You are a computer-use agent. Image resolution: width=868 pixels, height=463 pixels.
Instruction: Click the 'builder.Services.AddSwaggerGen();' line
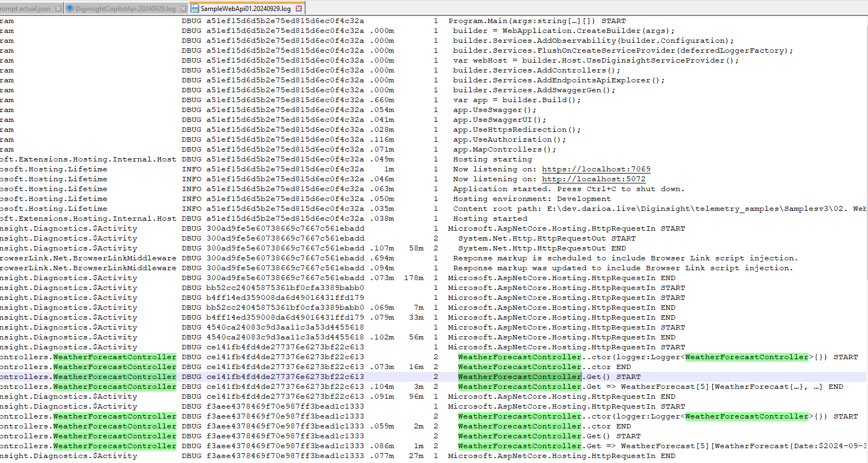[534, 90]
